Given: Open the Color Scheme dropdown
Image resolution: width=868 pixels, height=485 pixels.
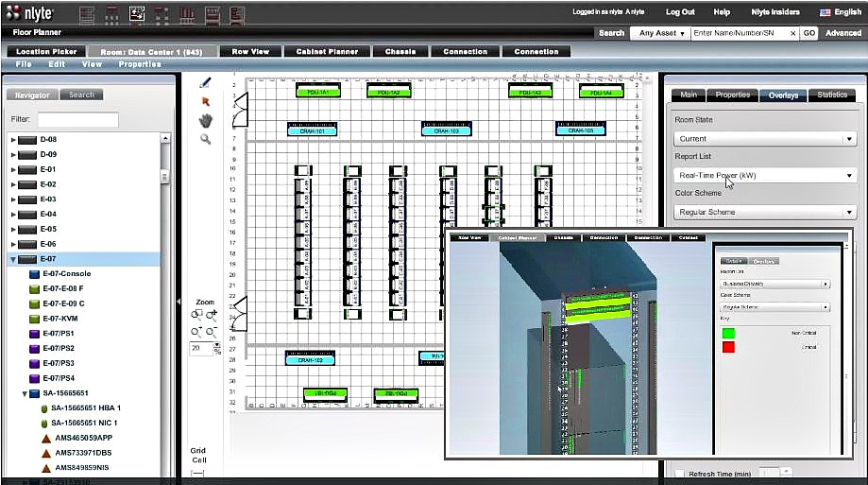Looking at the screenshot, I should (x=764, y=212).
